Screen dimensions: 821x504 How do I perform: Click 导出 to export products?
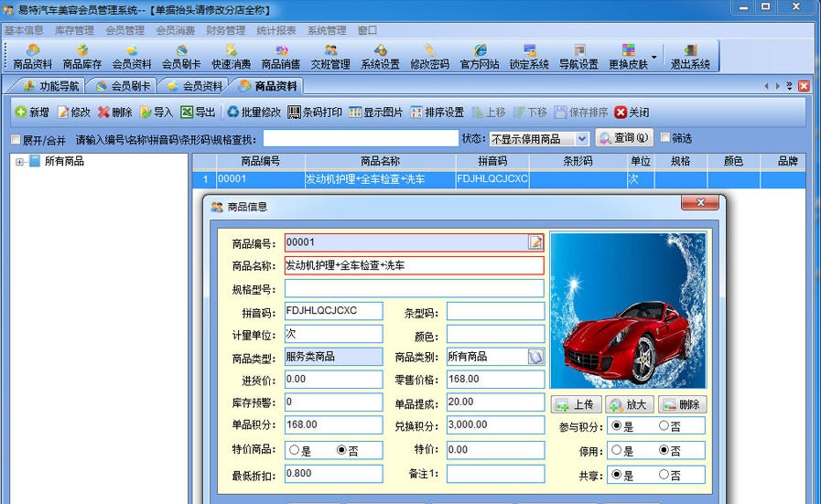pos(198,112)
